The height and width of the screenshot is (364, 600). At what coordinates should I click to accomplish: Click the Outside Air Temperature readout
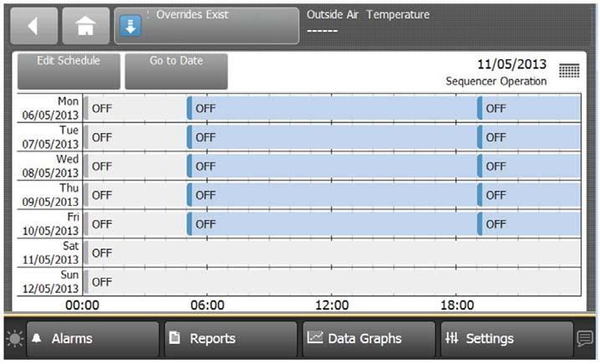(368, 22)
